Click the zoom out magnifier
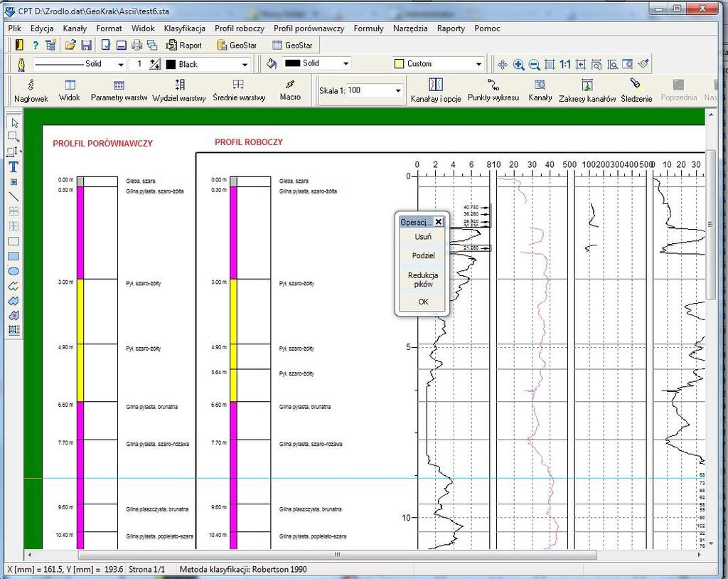This screenshot has width=728, height=579. (535, 65)
